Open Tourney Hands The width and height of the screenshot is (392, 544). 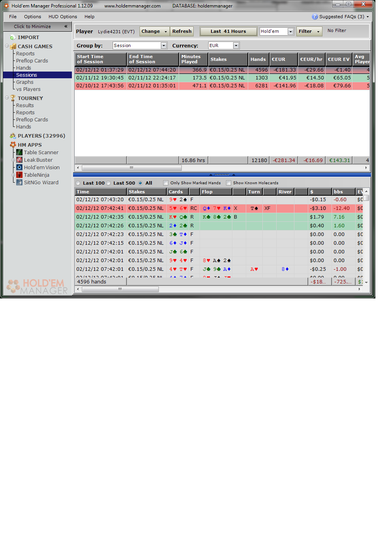coord(23,127)
